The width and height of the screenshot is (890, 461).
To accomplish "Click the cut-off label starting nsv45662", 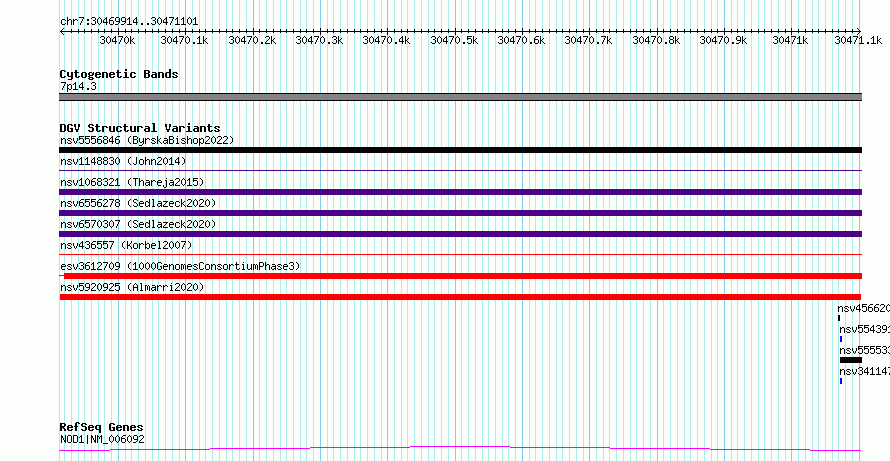I will 863,308.
